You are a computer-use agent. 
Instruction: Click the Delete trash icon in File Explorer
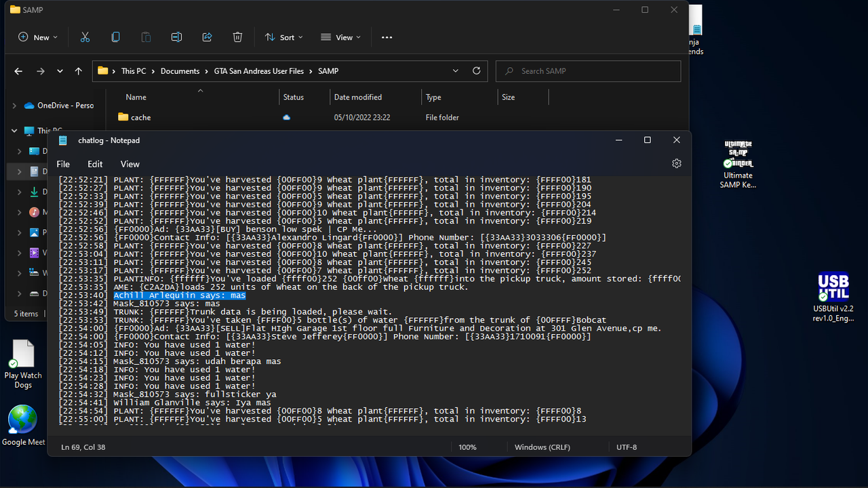point(237,37)
